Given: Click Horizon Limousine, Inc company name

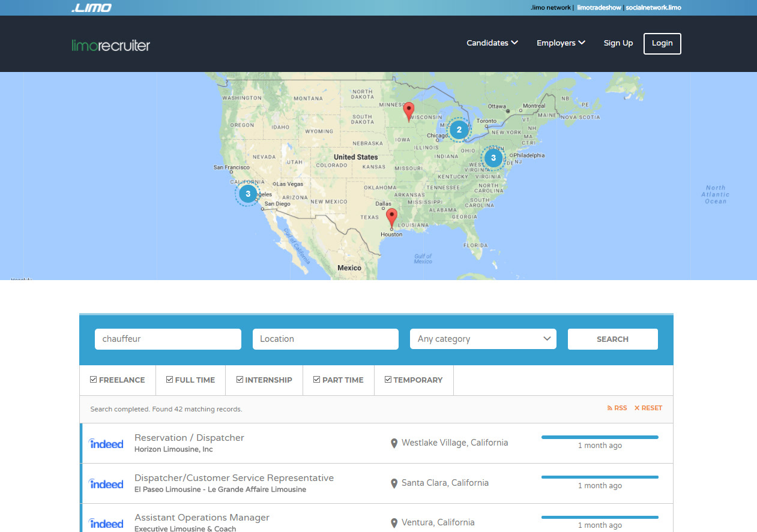Looking at the screenshot, I should [x=173, y=449].
